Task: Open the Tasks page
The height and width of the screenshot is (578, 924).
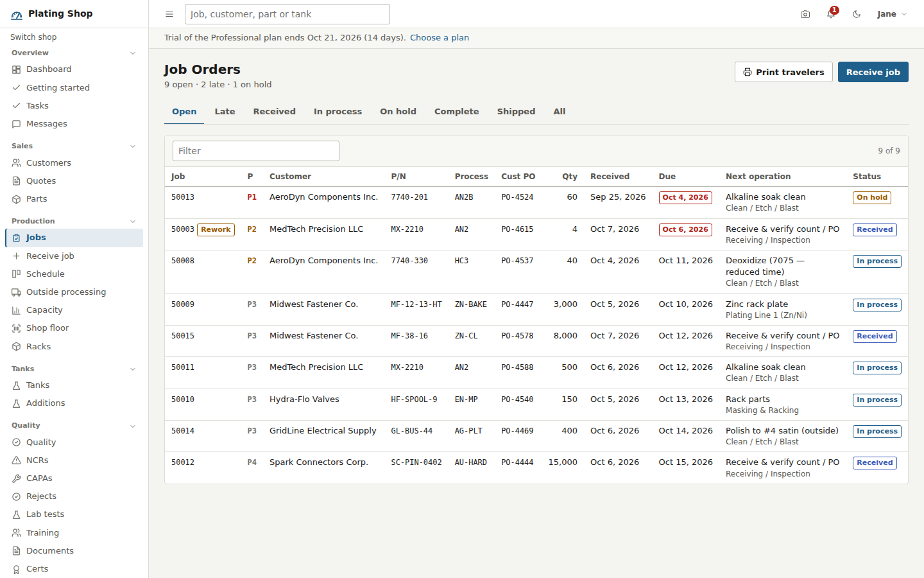Action: [74, 105]
